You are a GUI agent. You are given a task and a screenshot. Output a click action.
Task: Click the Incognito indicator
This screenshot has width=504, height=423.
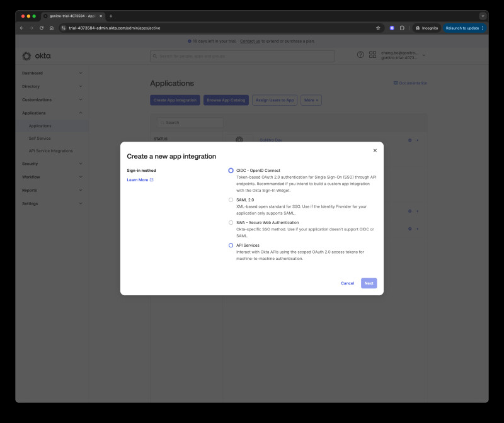(427, 28)
